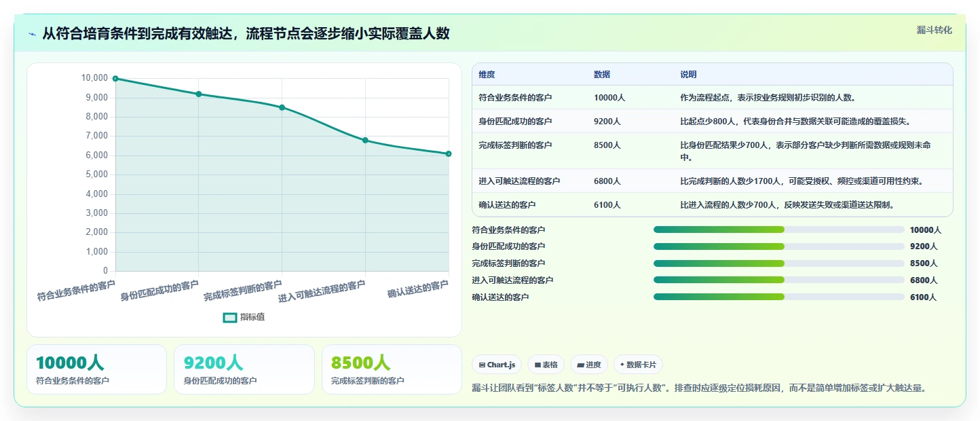Click progress value 6100人
The height and width of the screenshot is (421, 980).
click(x=924, y=297)
